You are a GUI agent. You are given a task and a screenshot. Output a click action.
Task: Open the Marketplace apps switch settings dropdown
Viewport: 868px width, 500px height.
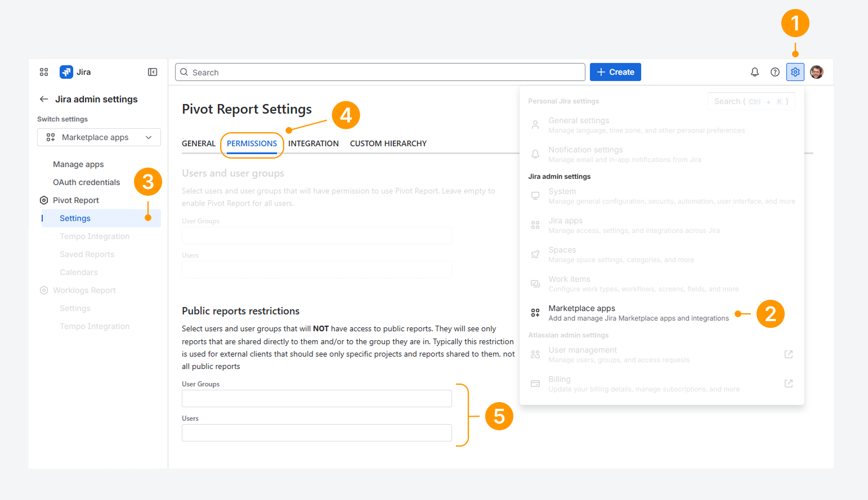[x=99, y=137]
